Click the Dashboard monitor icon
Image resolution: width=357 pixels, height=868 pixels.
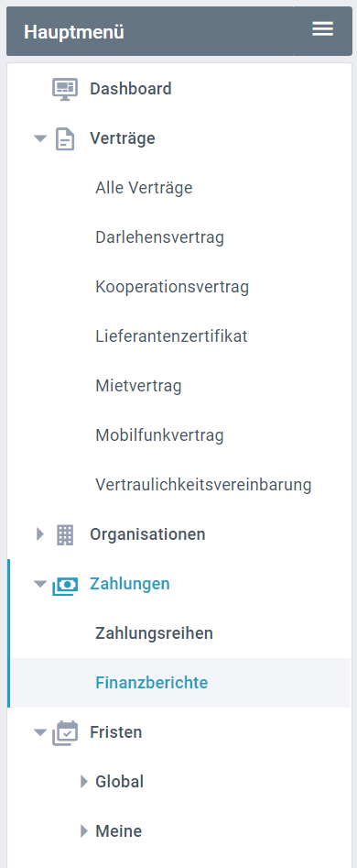65,89
